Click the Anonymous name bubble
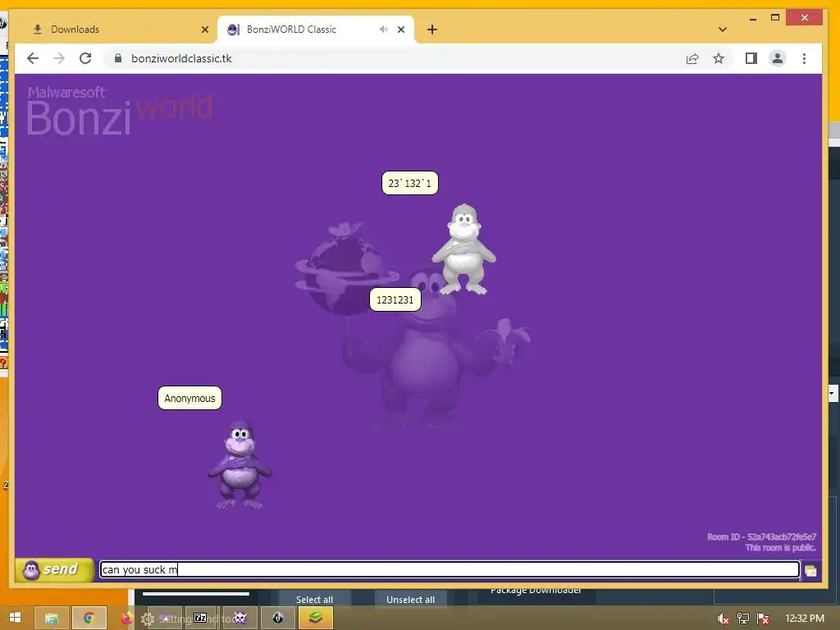This screenshot has width=840, height=630. [189, 398]
